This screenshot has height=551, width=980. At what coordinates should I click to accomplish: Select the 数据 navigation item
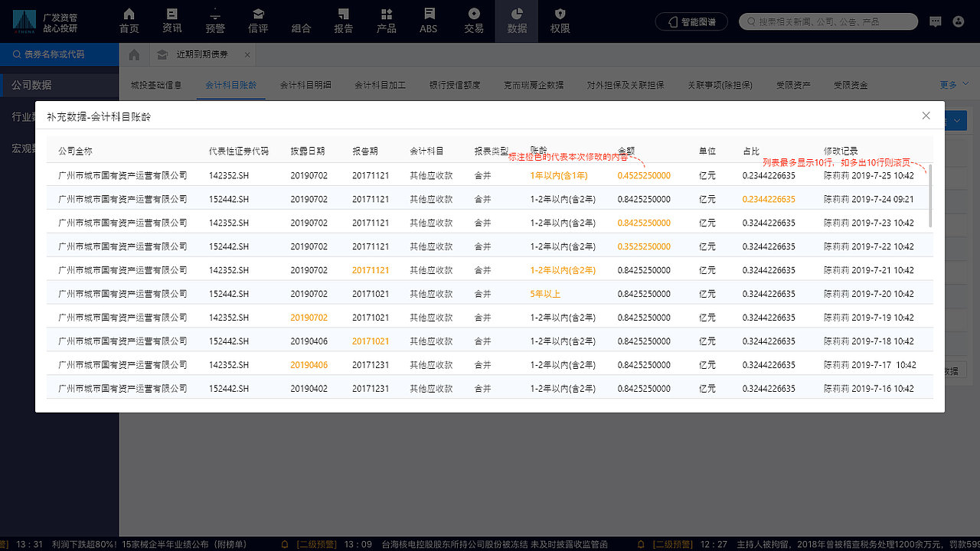tap(517, 21)
